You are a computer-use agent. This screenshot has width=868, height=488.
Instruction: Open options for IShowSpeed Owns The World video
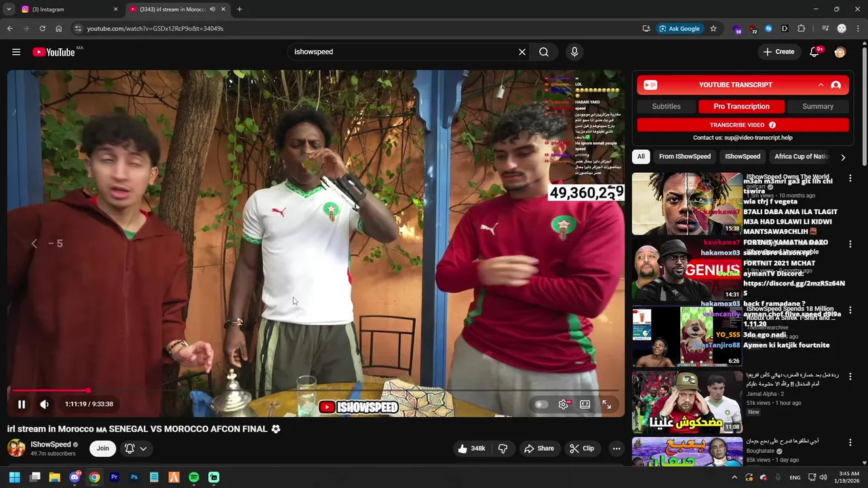pyautogui.click(x=850, y=178)
